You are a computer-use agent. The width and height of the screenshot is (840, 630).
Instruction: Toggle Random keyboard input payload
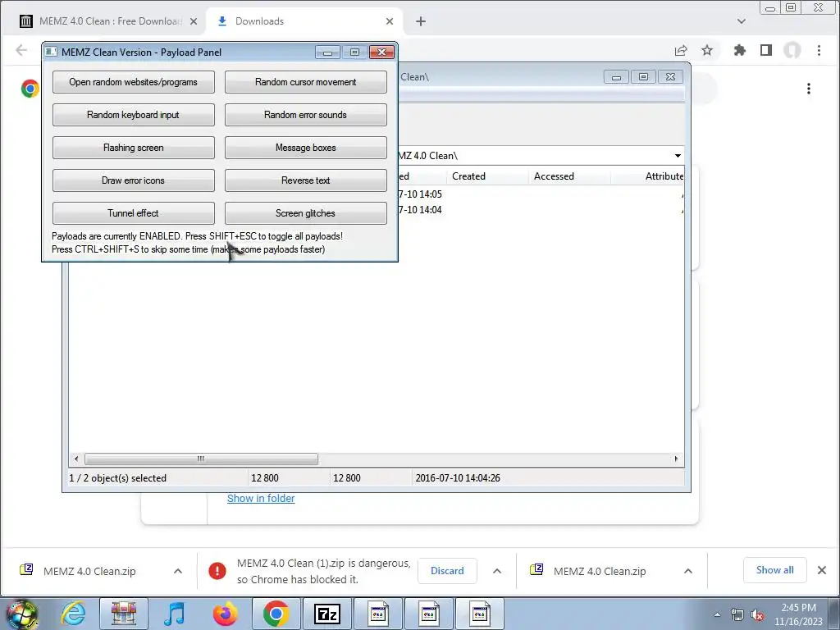(134, 115)
